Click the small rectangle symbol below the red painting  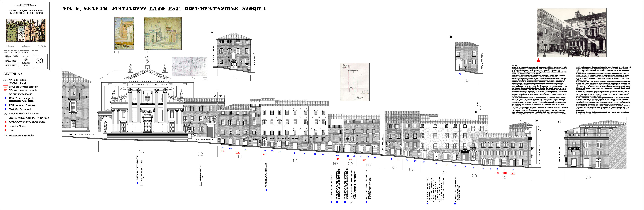point(116,52)
